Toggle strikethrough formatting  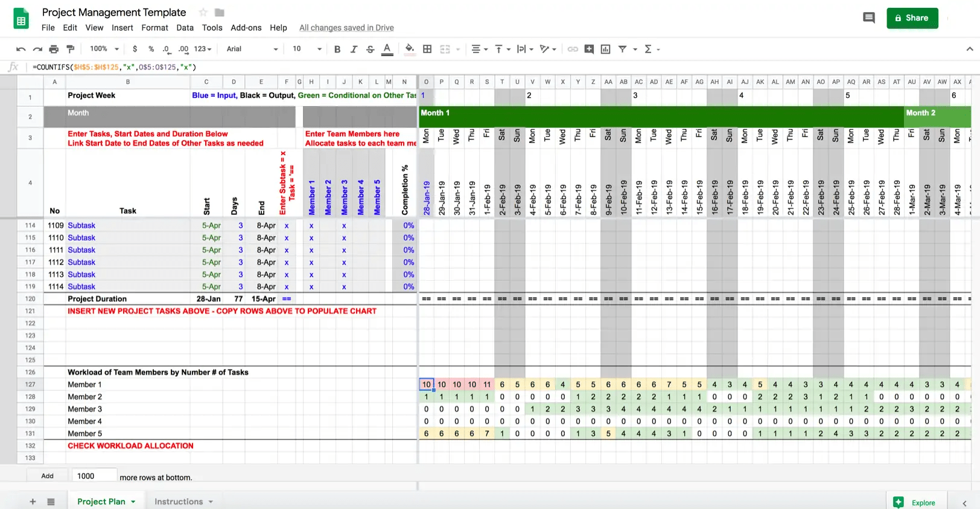[370, 49]
